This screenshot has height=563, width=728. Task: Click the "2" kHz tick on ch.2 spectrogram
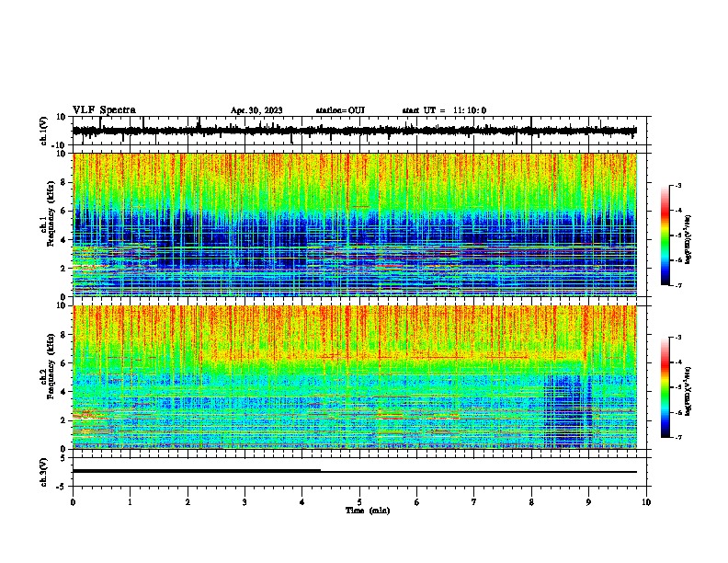click(x=63, y=420)
